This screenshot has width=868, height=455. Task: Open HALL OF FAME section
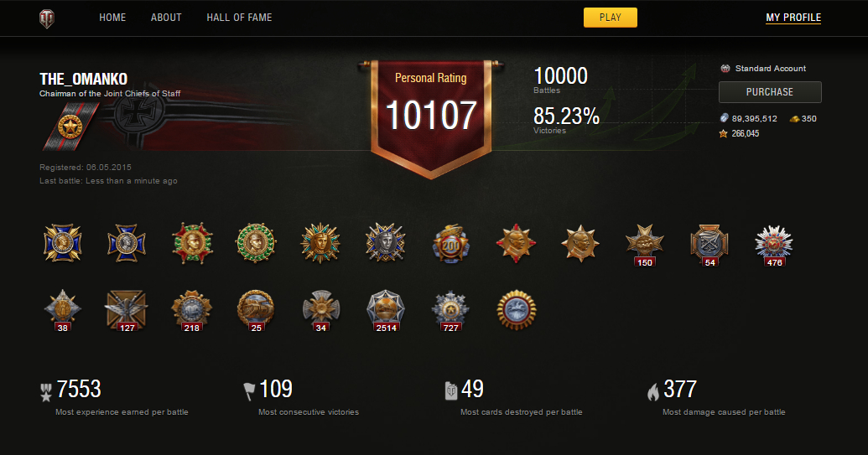coord(239,18)
